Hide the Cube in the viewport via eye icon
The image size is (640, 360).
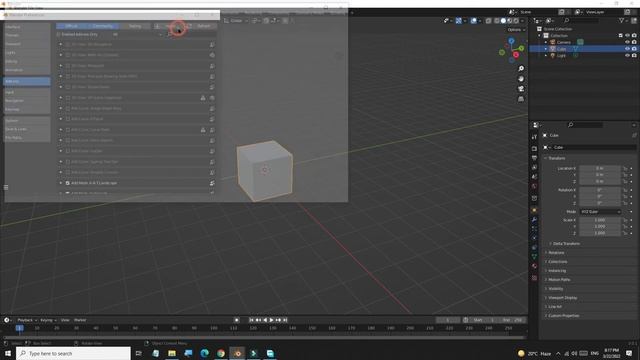coord(627,49)
